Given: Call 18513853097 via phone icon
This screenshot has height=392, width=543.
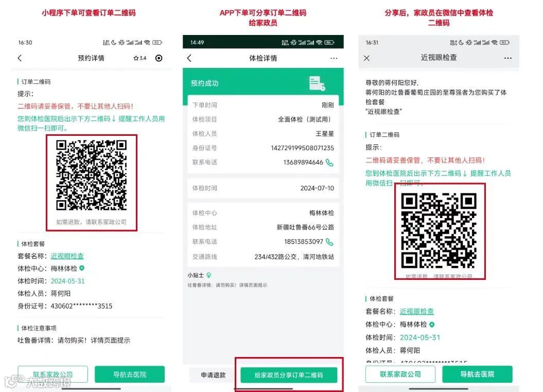Looking at the screenshot, I should click(329, 242).
